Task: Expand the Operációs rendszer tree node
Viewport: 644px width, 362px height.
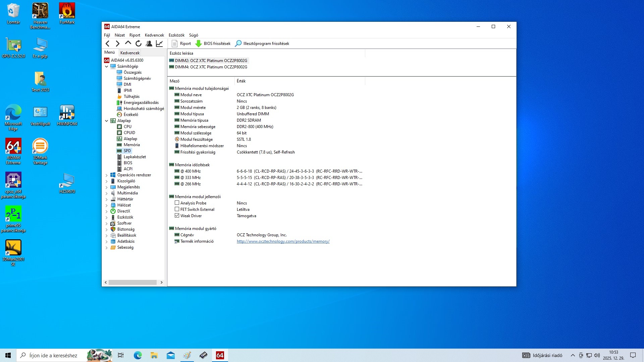Action: tap(107, 175)
